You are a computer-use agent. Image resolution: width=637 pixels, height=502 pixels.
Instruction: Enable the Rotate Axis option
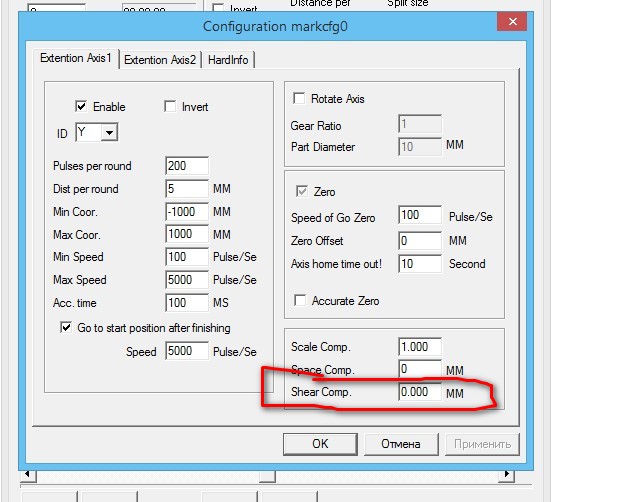[299, 99]
